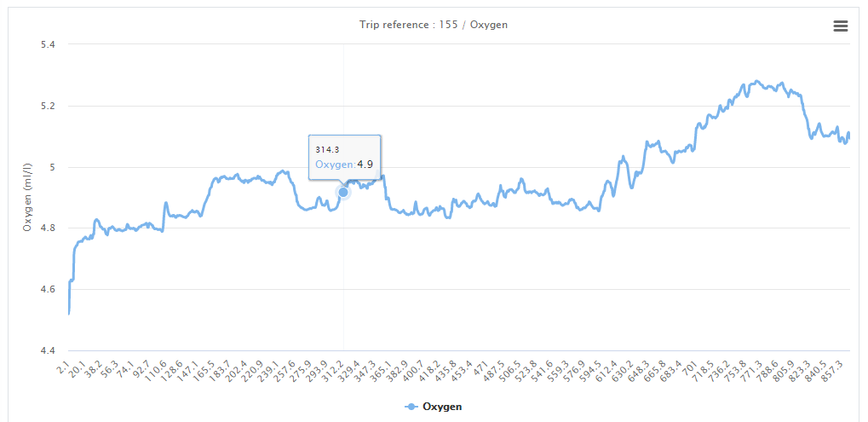Click the chart title Trip reference 155

tap(434, 25)
